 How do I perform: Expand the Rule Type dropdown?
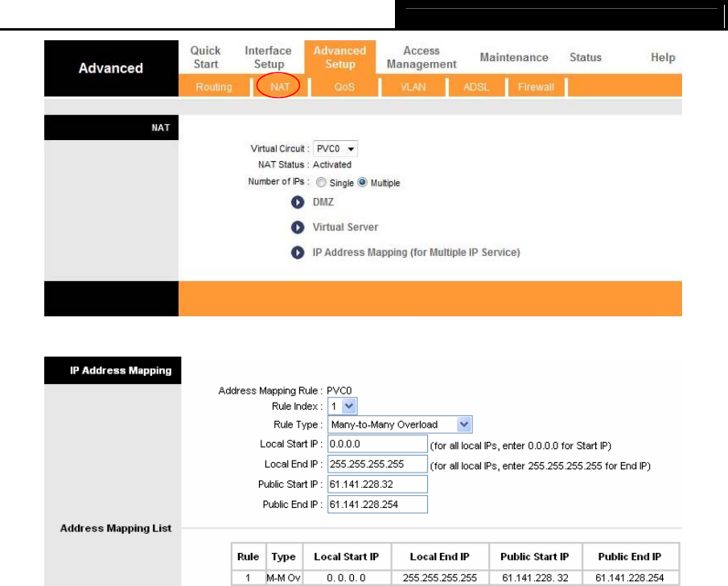click(x=400, y=424)
